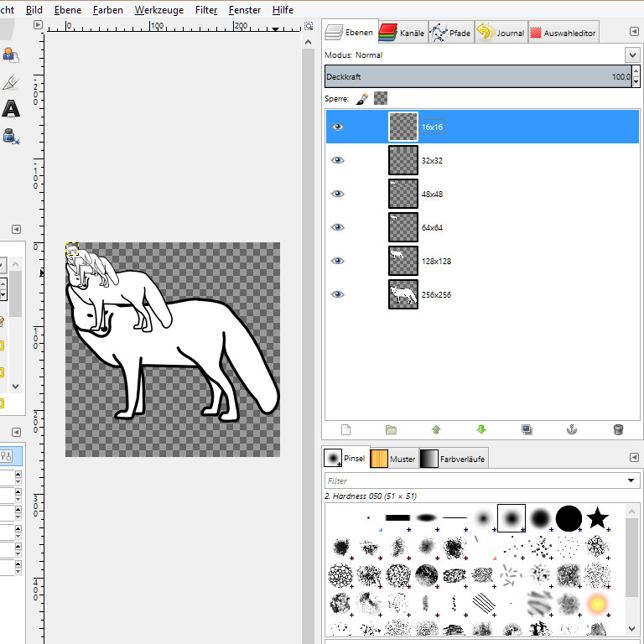
Task: Open the Filter menu
Action: [206, 10]
